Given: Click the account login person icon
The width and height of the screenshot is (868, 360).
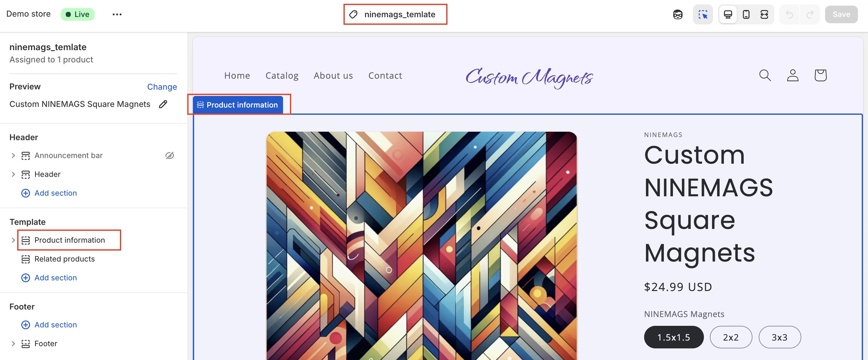Looking at the screenshot, I should [x=793, y=75].
